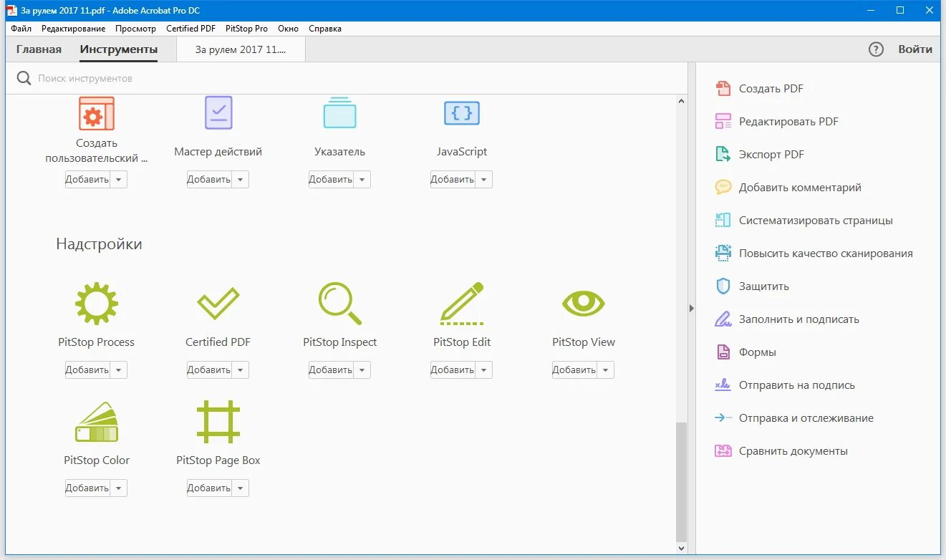Expand dropdown arrow next to Certified PDF Добавить

coord(241,370)
